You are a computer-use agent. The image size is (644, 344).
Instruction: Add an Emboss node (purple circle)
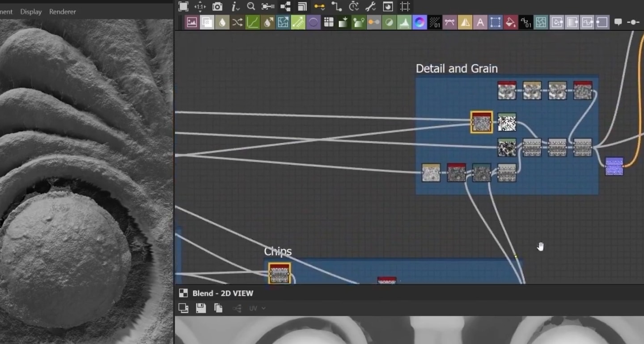tap(314, 22)
